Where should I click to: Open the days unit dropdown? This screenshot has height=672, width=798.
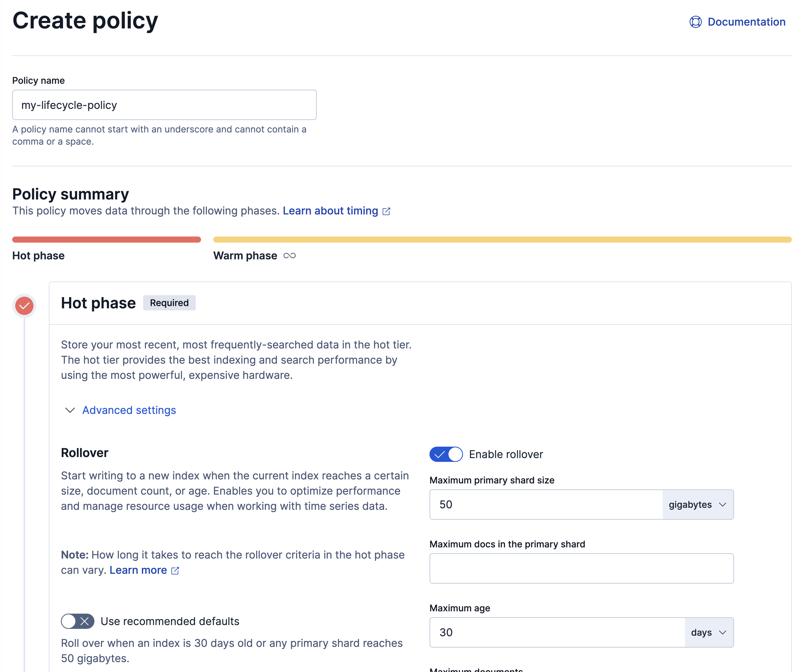(x=708, y=632)
